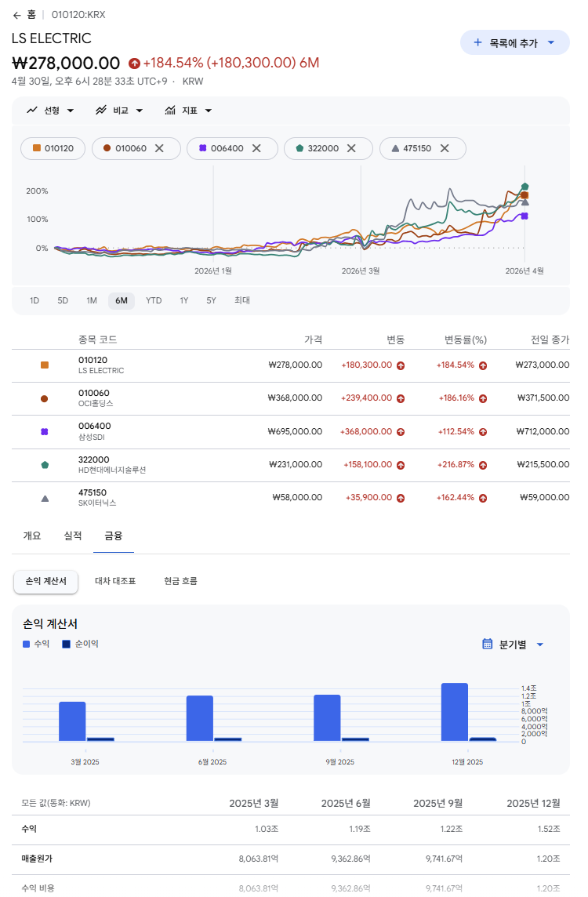Image resolution: width=588 pixels, height=897 pixels.
Task: Open the 322000 HD현대에너지솔루션 row
Action: pyautogui.click(x=291, y=464)
